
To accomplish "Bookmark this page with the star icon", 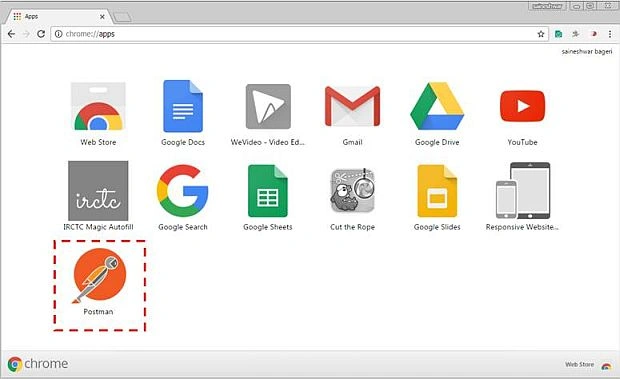I will coord(541,34).
